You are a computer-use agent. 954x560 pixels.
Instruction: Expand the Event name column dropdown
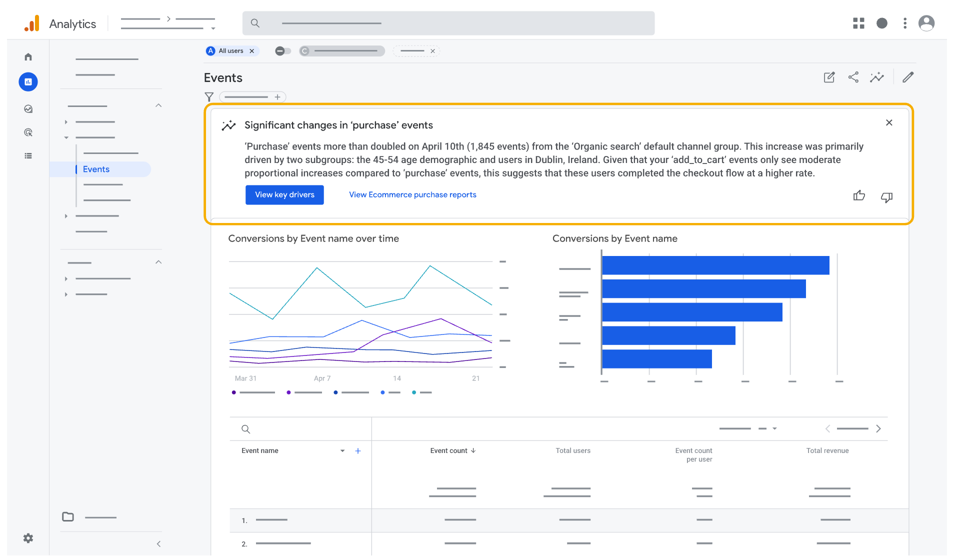coord(342,450)
